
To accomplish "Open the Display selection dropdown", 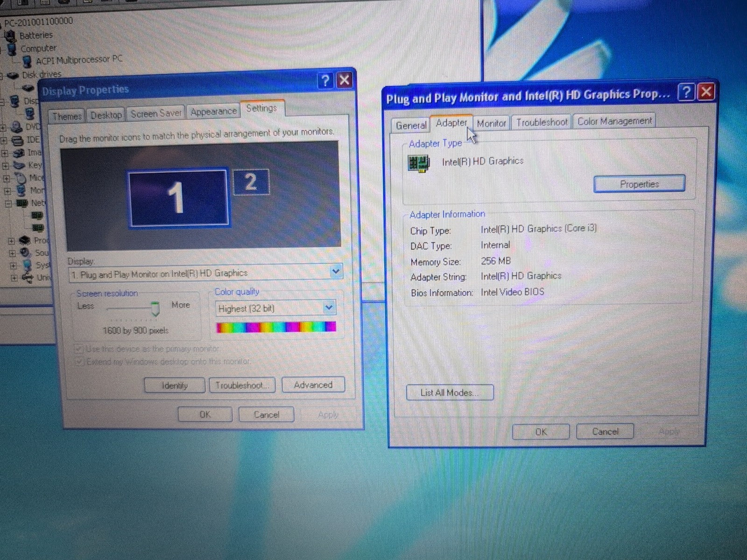I will tap(336, 271).
